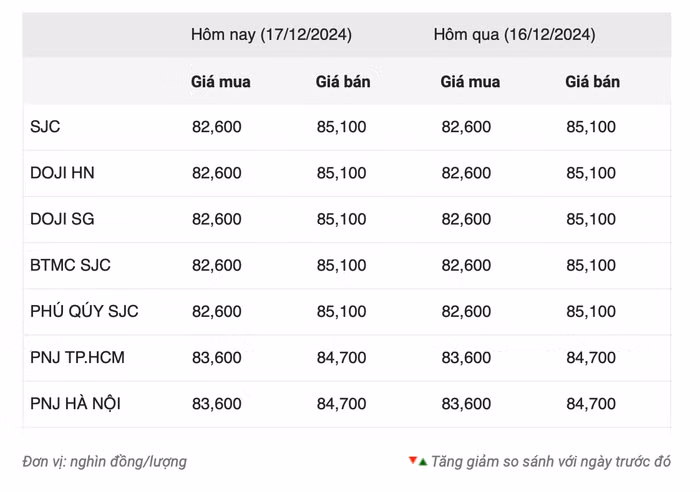Click PNJ HÀ NỘI yesterday's buy price 83,600
Image resolution: width=700 pixels, height=494 pixels.
point(465,403)
